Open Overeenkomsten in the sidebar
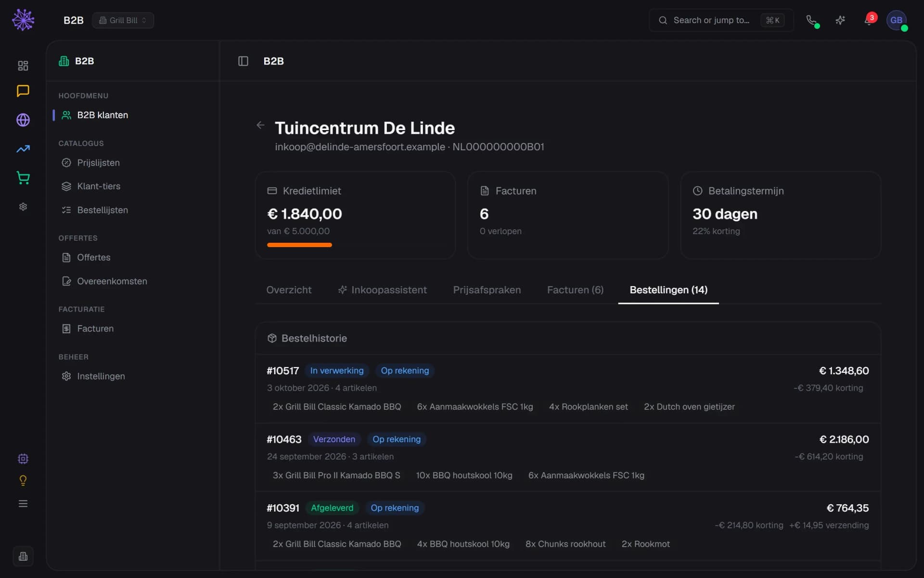The width and height of the screenshot is (924, 578). pos(132,281)
